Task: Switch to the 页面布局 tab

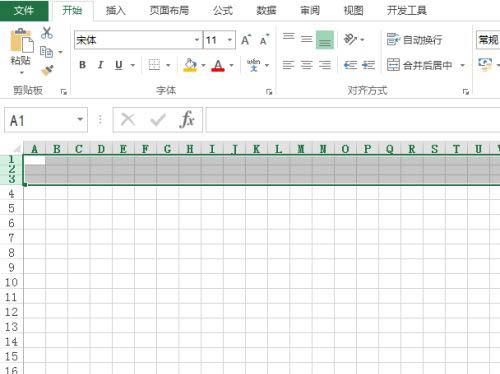Action: (169, 11)
